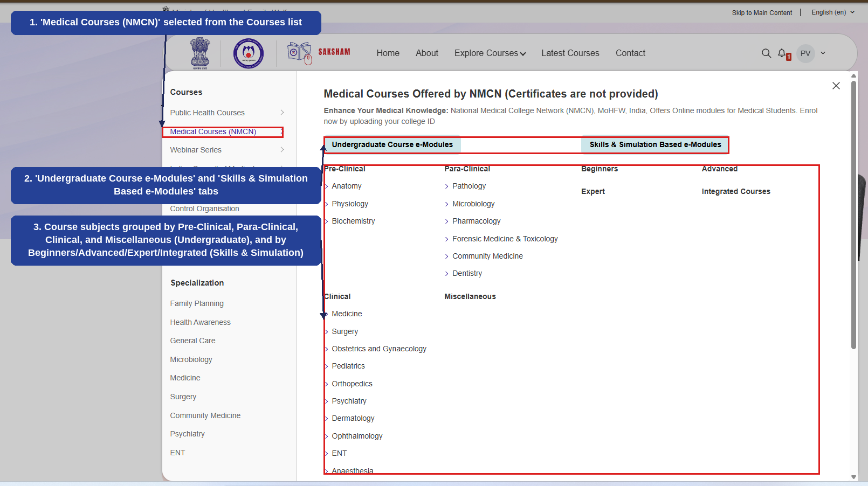Open Physiology course
868x486 pixels.
(x=350, y=204)
